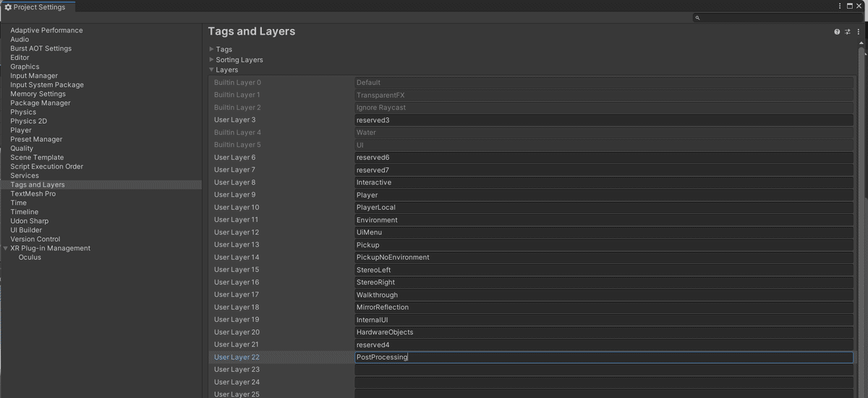Open the help icon for Tags and Layers

coord(837,32)
